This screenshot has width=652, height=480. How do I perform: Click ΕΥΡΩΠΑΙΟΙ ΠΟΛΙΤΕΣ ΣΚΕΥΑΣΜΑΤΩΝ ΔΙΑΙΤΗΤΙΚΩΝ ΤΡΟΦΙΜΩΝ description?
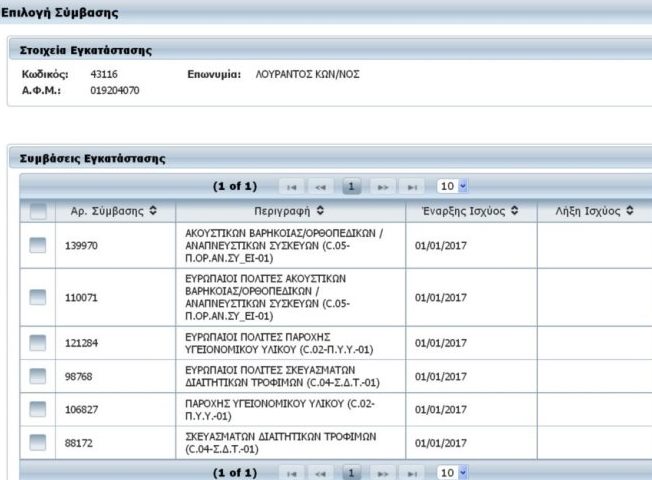282,376
